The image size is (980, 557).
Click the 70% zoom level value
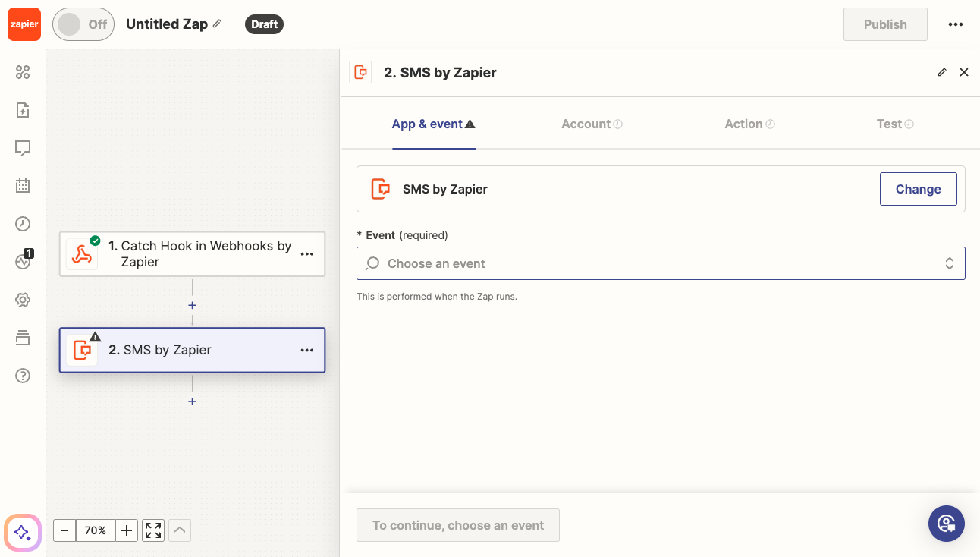pyautogui.click(x=96, y=530)
